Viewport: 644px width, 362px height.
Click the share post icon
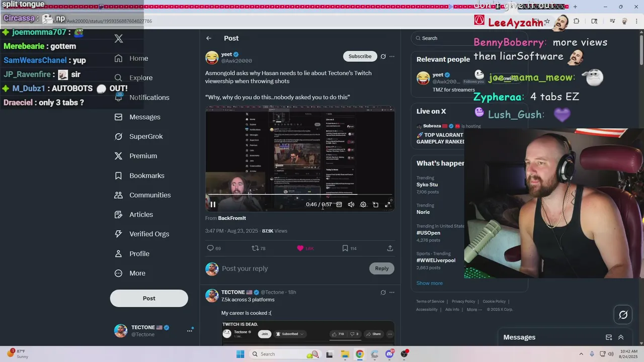pos(390,248)
